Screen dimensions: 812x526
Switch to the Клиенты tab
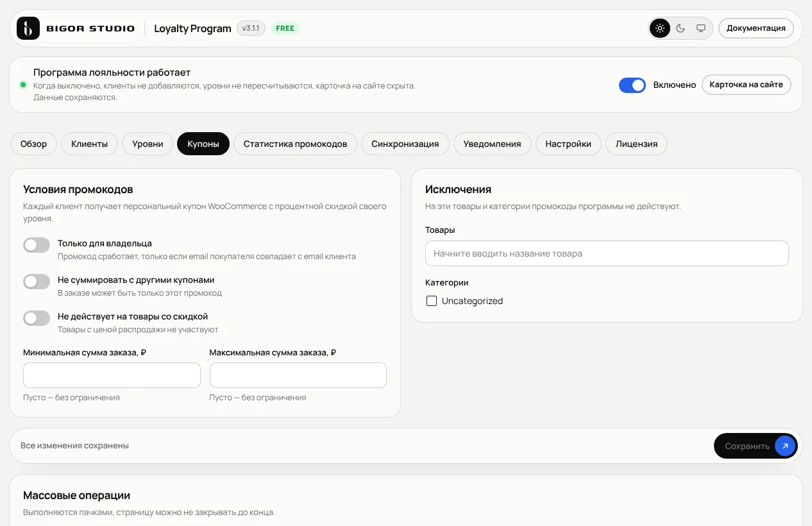[x=89, y=144]
